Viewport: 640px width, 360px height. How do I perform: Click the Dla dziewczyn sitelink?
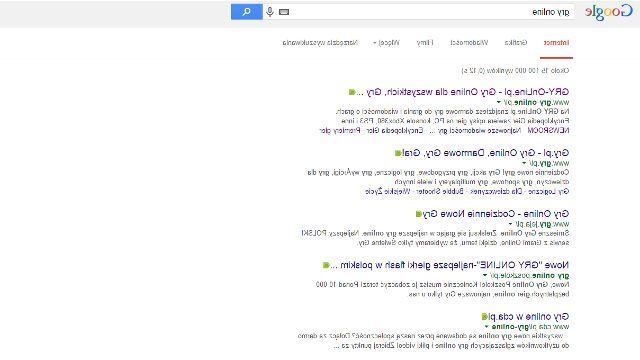(x=497, y=191)
